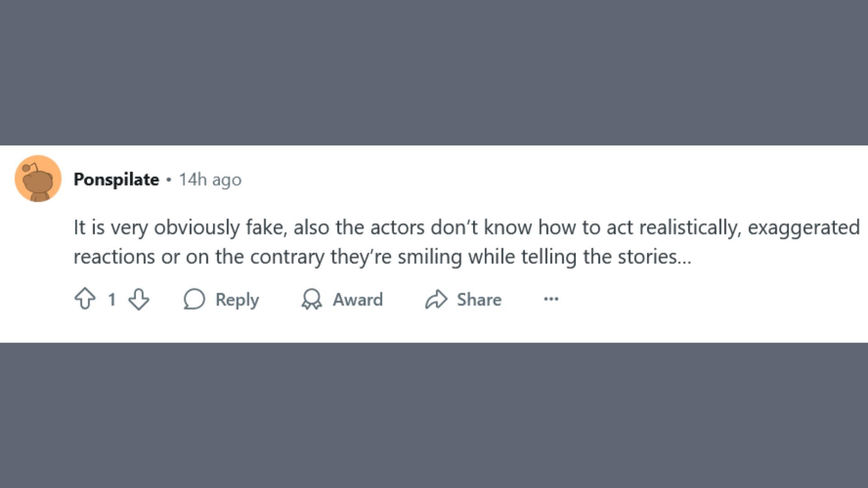Click the gray area above the comment
This screenshot has height=488, width=868.
tap(434, 72)
